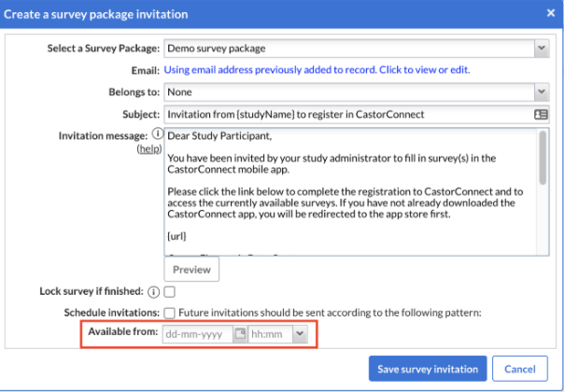Click the email address view or edit link
The height and width of the screenshot is (392, 564).
click(x=317, y=70)
